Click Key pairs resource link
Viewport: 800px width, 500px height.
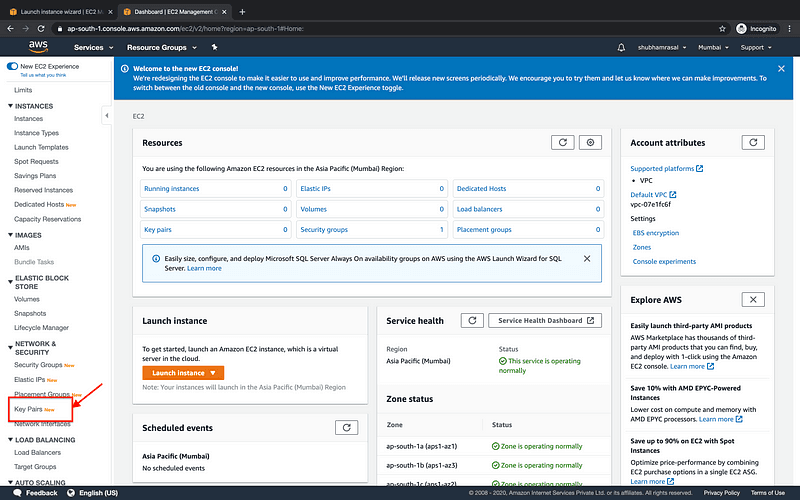click(158, 230)
